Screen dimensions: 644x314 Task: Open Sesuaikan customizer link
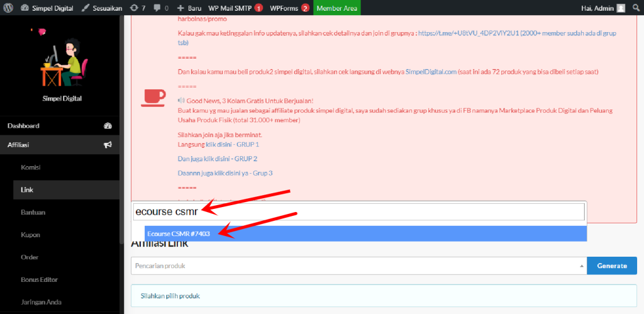pyautogui.click(x=102, y=8)
